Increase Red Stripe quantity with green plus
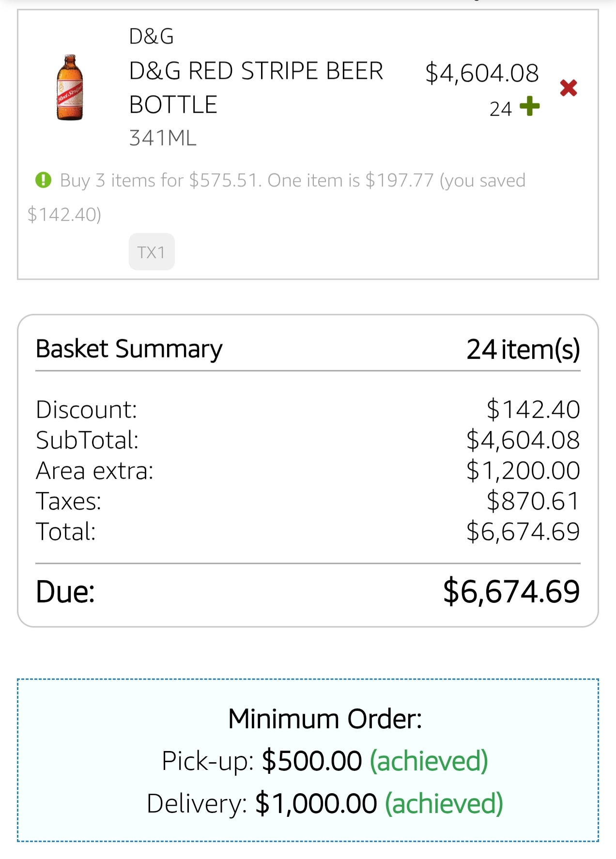Image resolution: width=616 pixels, height=859 pixels. 529,106
